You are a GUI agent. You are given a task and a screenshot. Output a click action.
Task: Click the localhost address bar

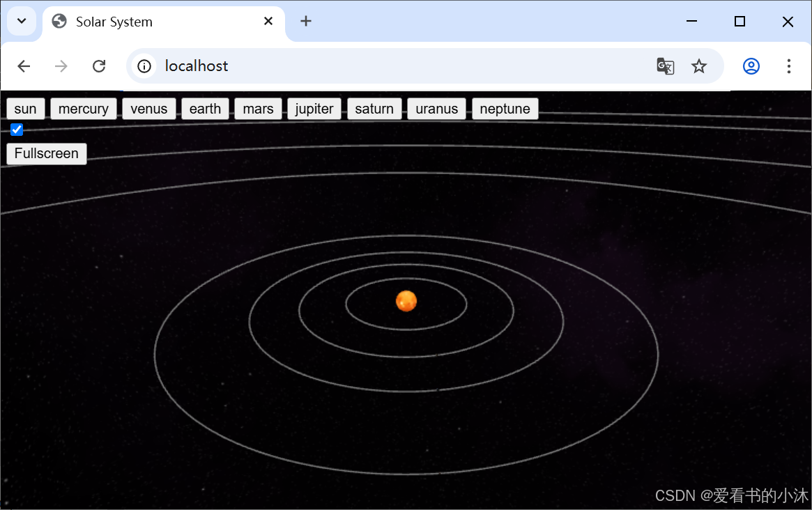click(424, 66)
